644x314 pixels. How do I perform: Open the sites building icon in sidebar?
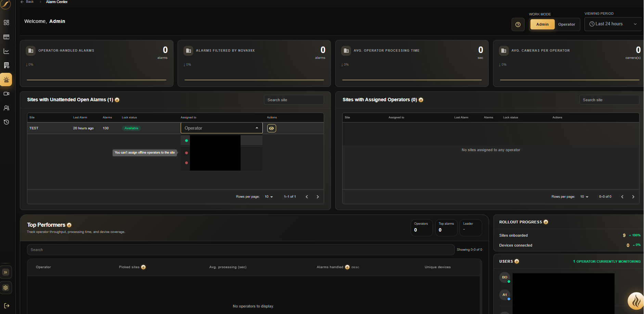click(6, 65)
